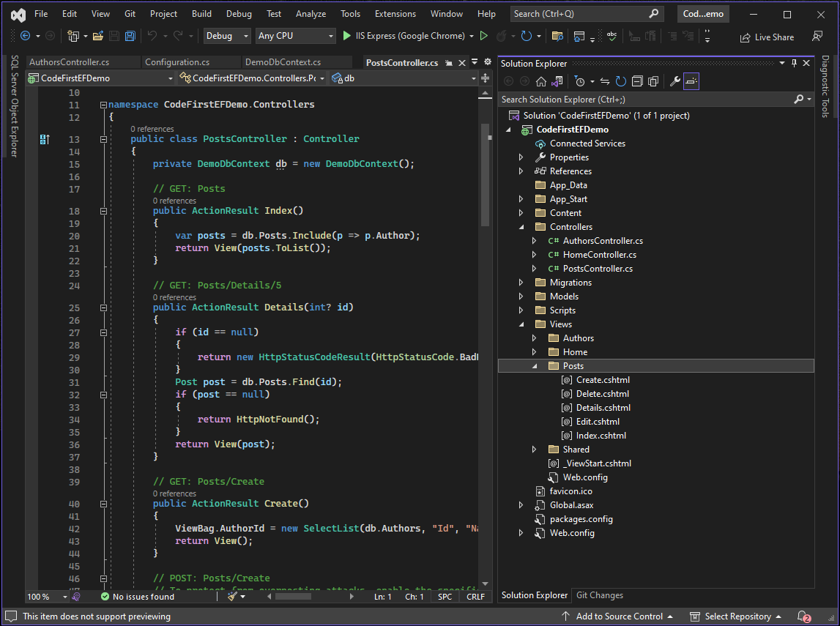Click the Live Share button
The height and width of the screenshot is (626, 840).
pyautogui.click(x=766, y=37)
